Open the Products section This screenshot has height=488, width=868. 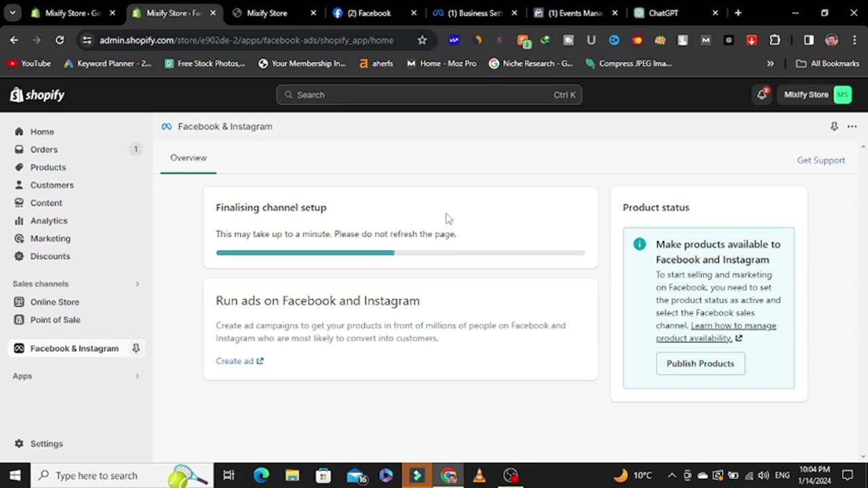48,167
